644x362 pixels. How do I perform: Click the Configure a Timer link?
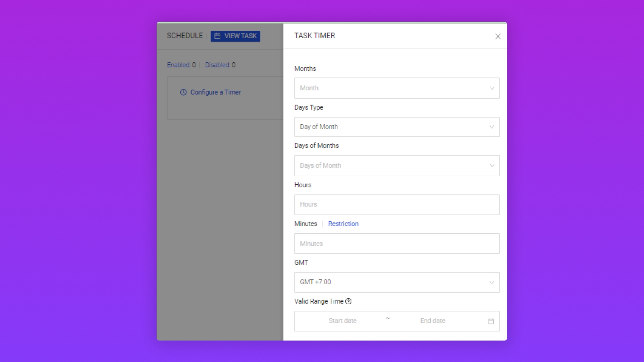click(216, 92)
